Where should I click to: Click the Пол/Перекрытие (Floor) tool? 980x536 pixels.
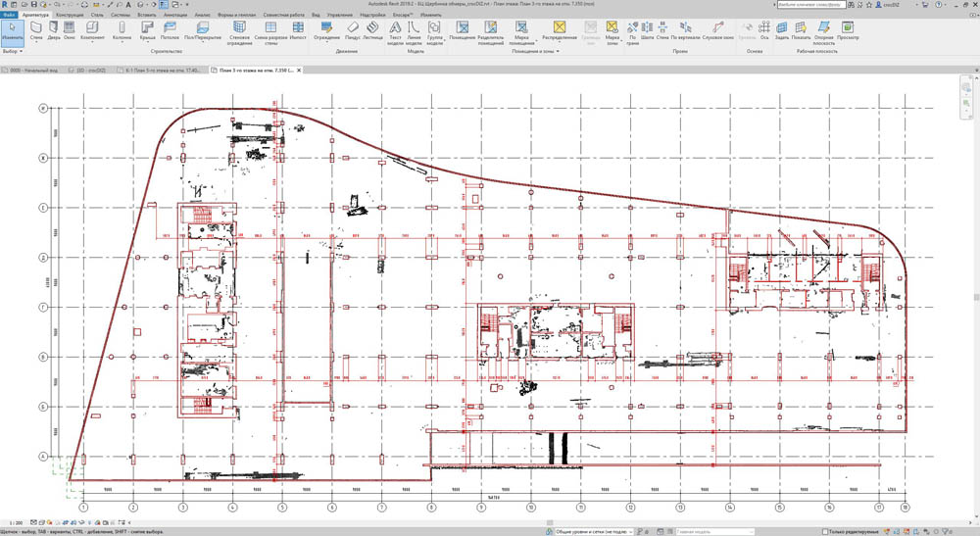pos(203,31)
